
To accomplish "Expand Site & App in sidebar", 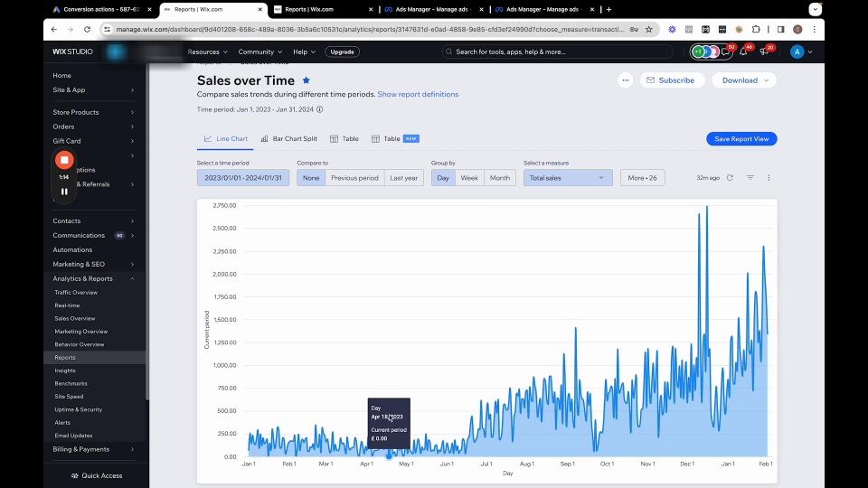I will [93, 89].
